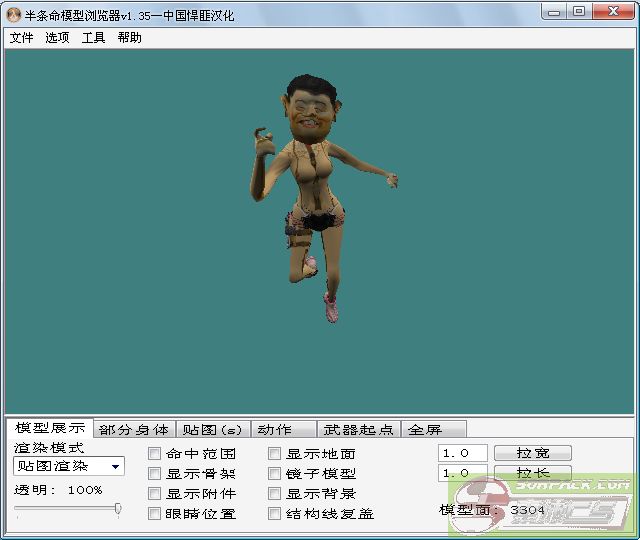Click the 透明 transparency slider handle
Screen dimensions: 640x540
click(118, 509)
